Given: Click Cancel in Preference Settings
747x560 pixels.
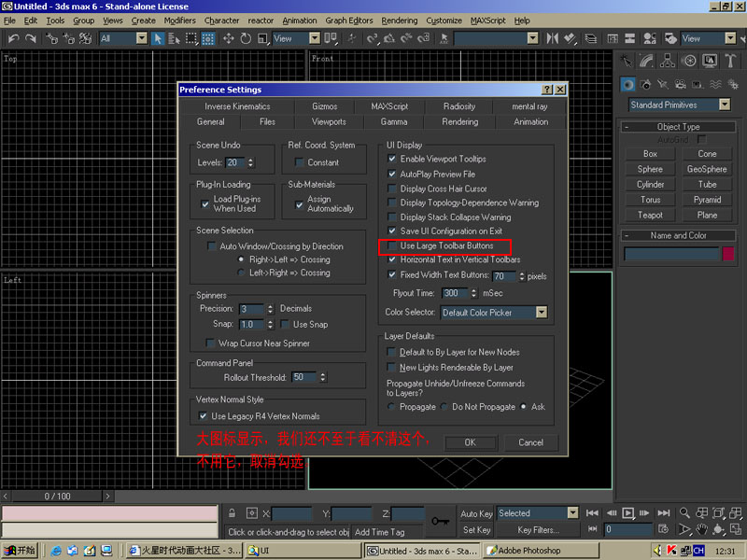Looking at the screenshot, I should (x=530, y=442).
